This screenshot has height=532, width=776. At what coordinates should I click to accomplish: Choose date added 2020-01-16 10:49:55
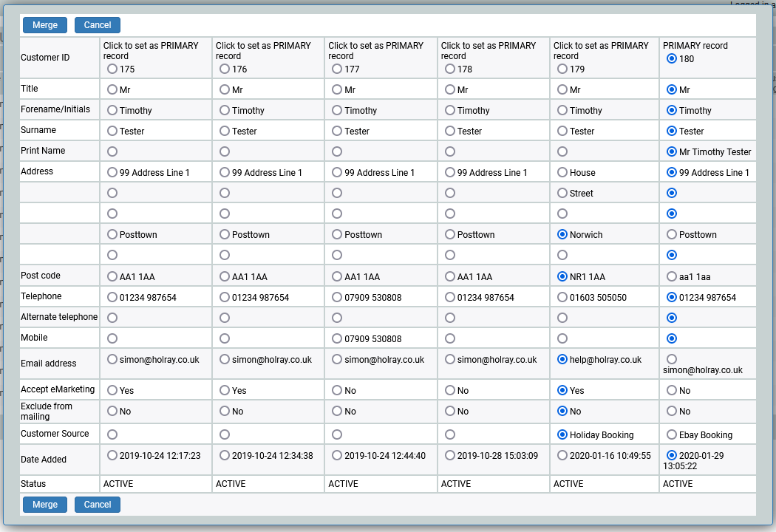562,455
